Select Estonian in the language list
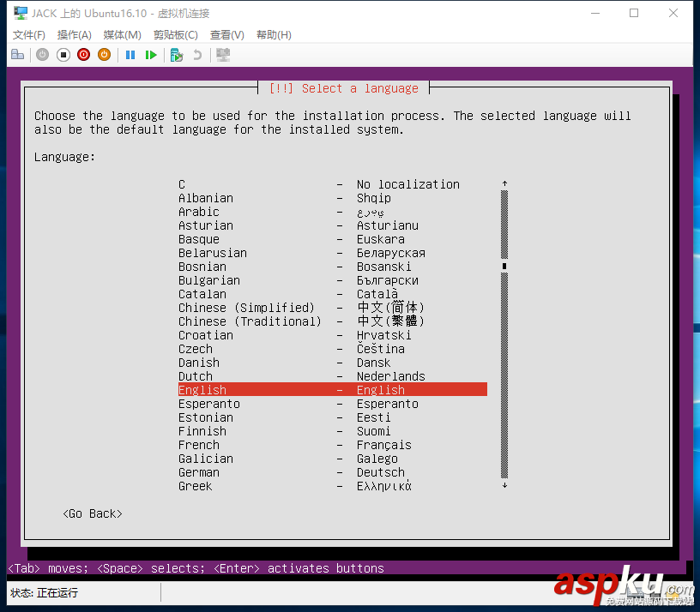The image size is (700, 612). (x=333, y=417)
